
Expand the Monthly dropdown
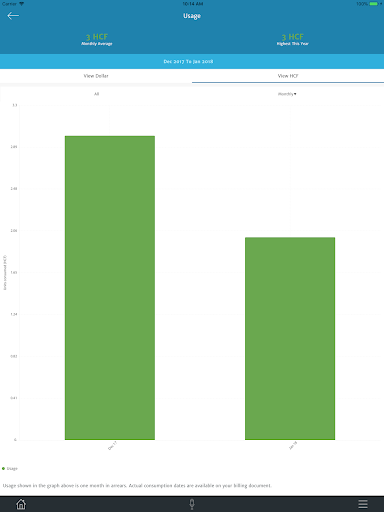(x=287, y=94)
